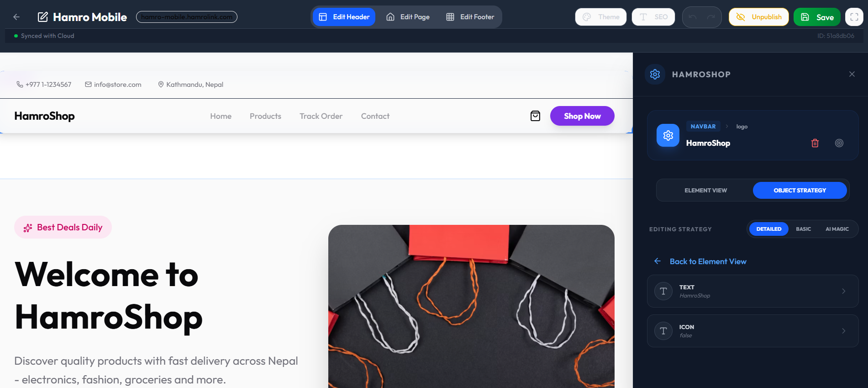This screenshot has height=388, width=868.
Task: Switch to the Edit Footer tab
Action: tap(470, 17)
